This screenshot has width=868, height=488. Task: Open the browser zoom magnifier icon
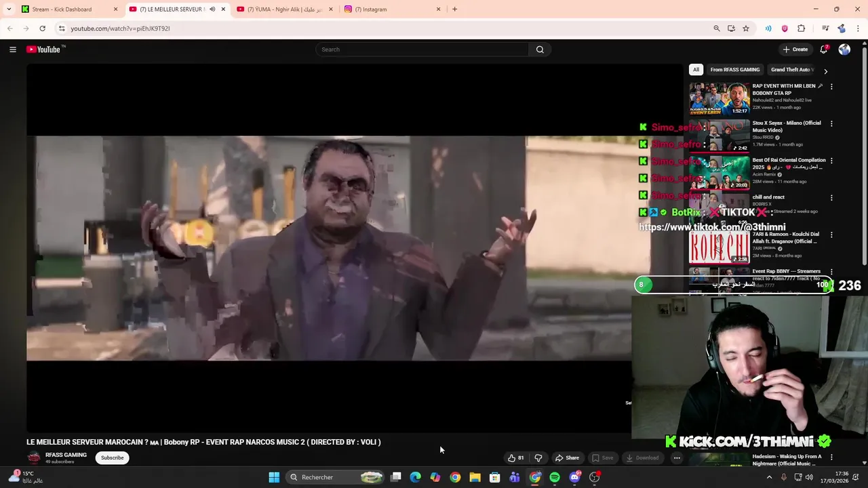[717, 28]
